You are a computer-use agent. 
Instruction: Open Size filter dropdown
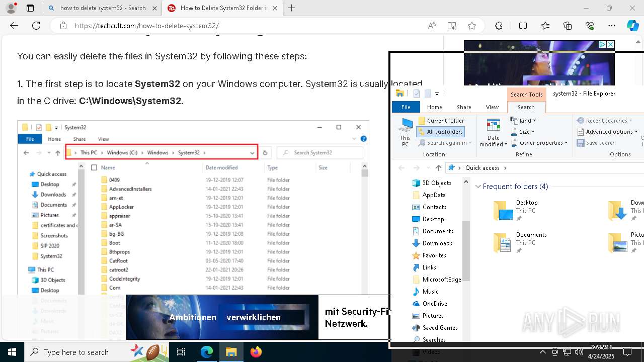pos(523,132)
